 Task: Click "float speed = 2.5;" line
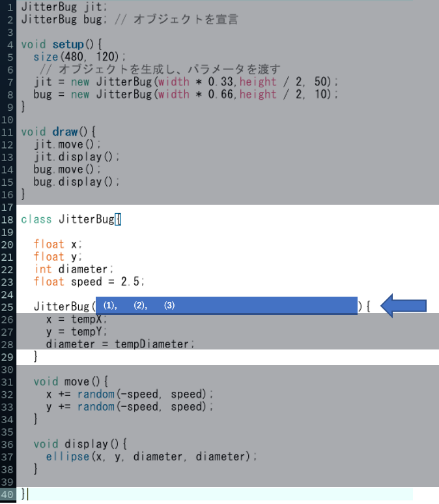(x=89, y=282)
